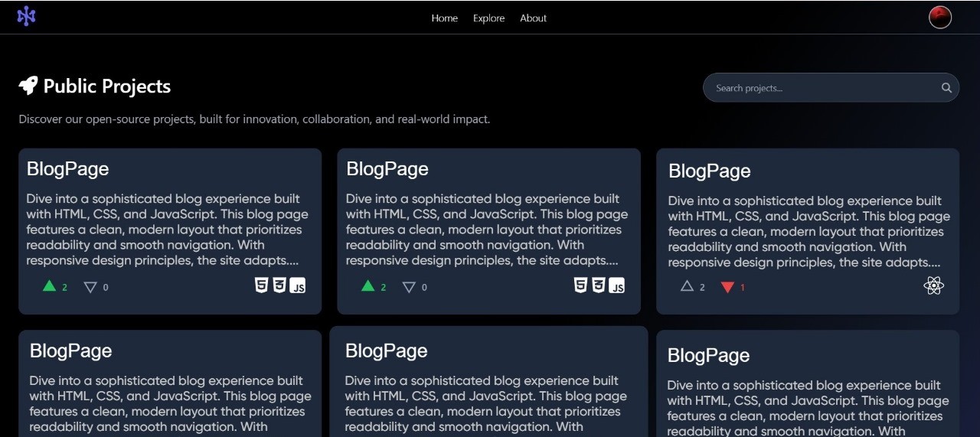980x437 pixels.
Task: Focus the Search projects input field
Action: click(x=831, y=87)
